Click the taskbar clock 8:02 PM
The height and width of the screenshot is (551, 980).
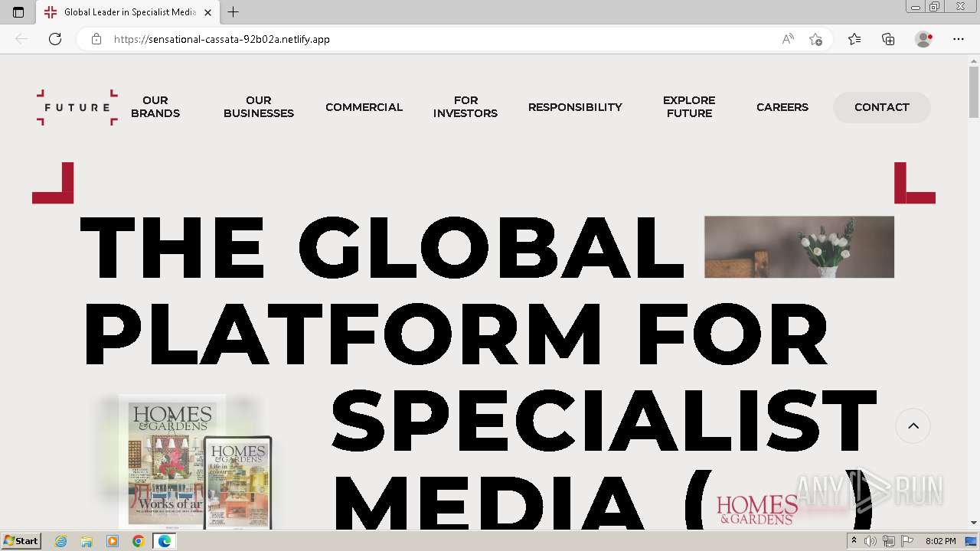940,541
